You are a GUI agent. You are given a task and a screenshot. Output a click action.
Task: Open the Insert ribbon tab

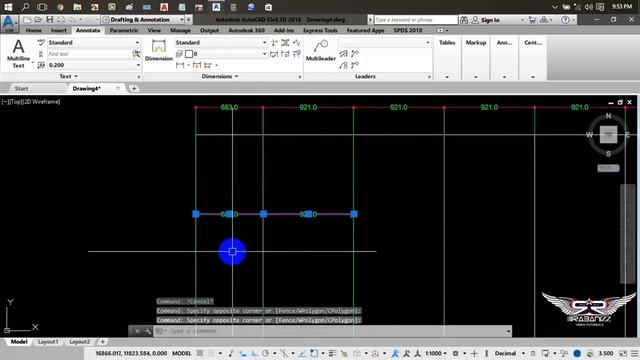click(x=59, y=30)
